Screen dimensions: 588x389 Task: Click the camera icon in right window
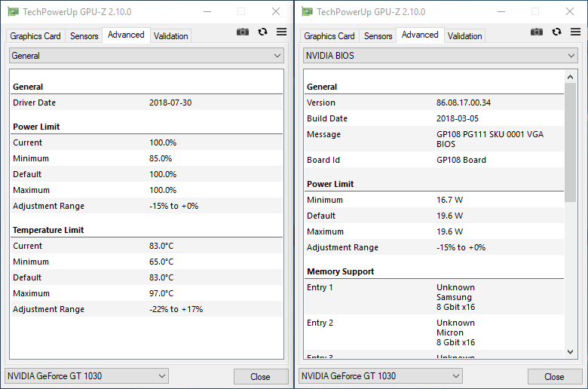tap(537, 32)
